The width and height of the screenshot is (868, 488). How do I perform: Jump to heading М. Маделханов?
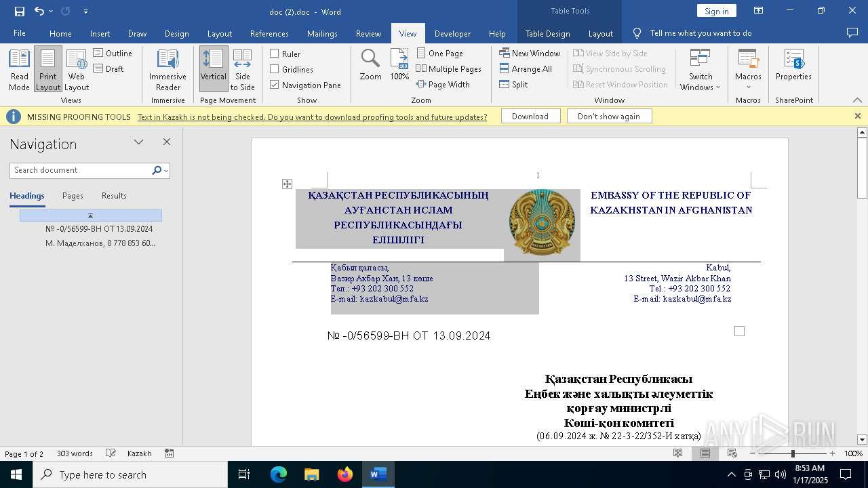click(100, 243)
